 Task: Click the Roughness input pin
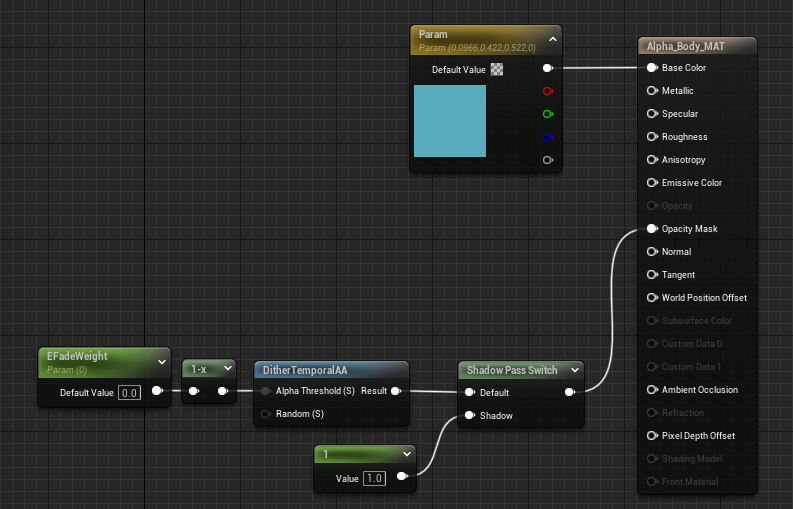point(652,137)
